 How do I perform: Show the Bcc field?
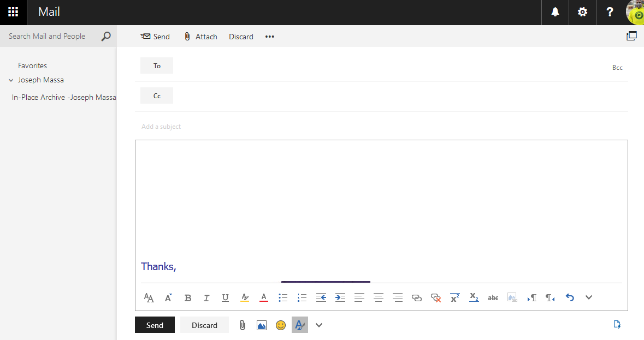coord(617,67)
